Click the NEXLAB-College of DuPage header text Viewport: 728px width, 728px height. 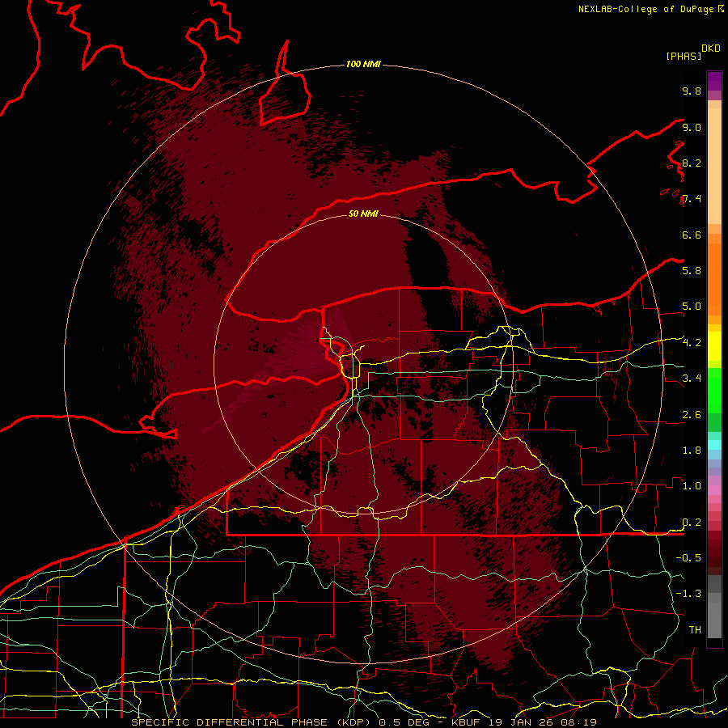(645, 9)
